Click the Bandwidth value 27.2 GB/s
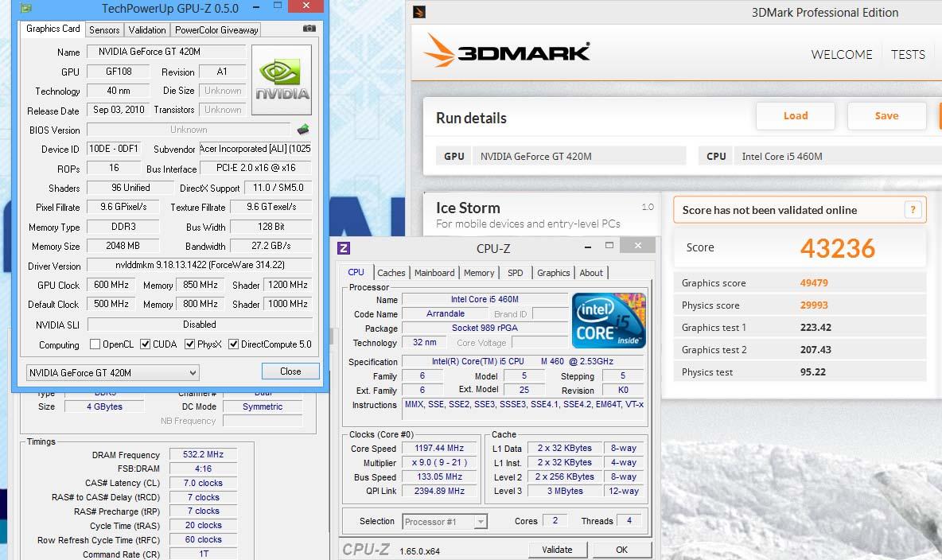The height and width of the screenshot is (560, 942). (271, 246)
